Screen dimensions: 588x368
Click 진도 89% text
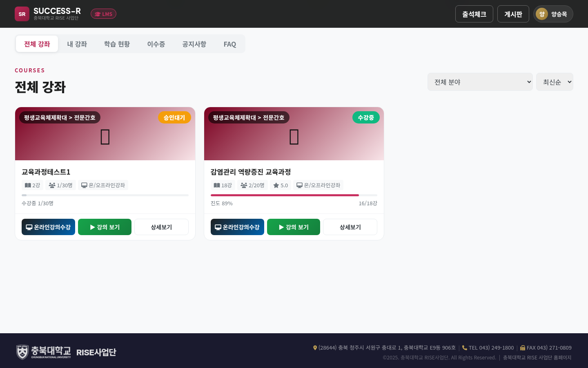[222, 203]
